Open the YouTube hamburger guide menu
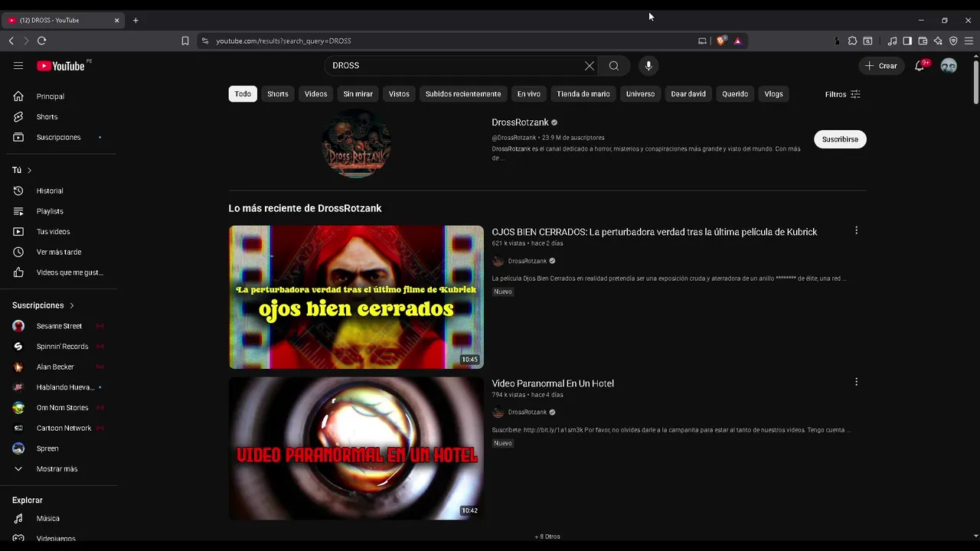The image size is (980, 551). pyautogui.click(x=18, y=66)
